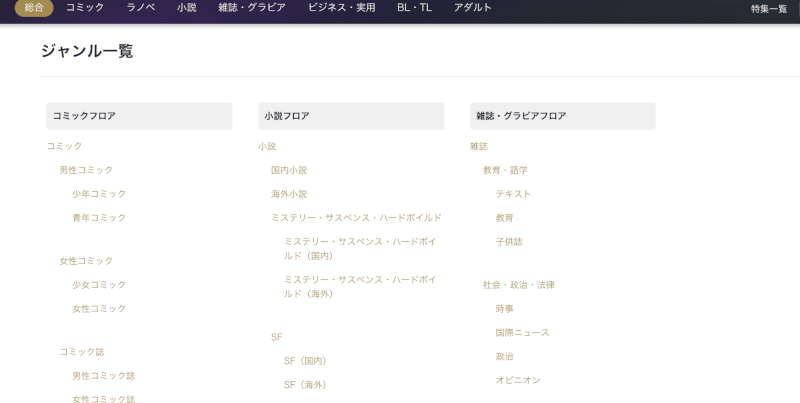Switch to the ラノベ navigation tab
800x403 pixels.
[140, 8]
